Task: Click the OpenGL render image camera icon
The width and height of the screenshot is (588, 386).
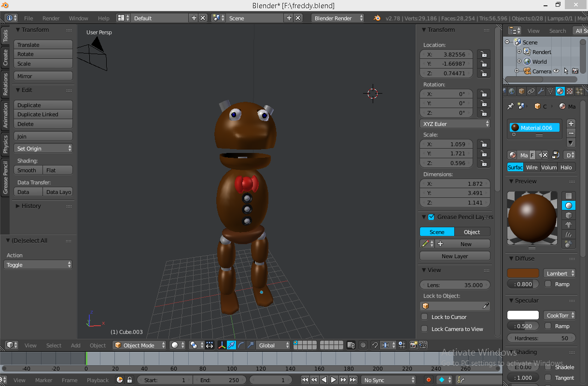Action: point(414,345)
